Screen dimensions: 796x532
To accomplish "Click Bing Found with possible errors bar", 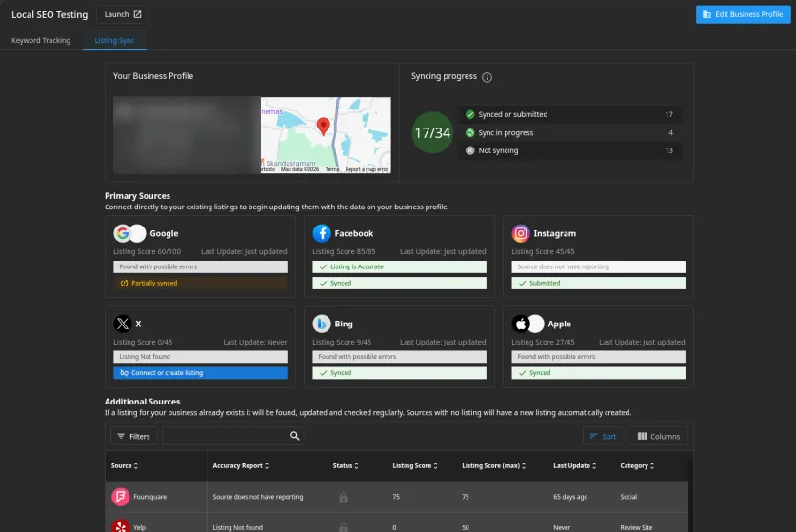I will click(x=399, y=356).
